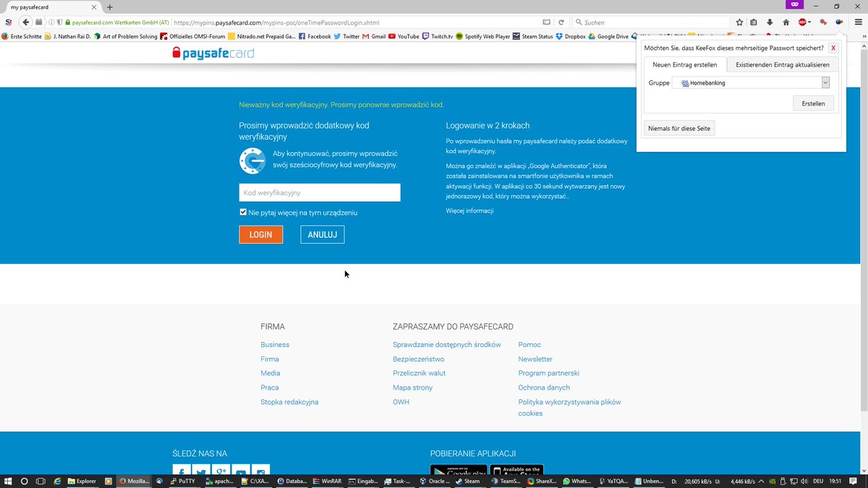The height and width of the screenshot is (488, 868).
Task: Click the bookmark star icon in the toolbar
Action: pyautogui.click(x=739, y=22)
